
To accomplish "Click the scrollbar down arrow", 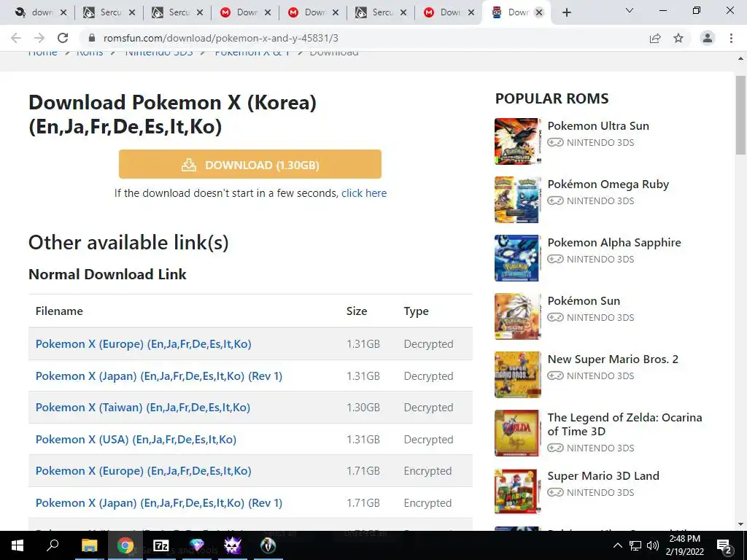I will coord(740,524).
